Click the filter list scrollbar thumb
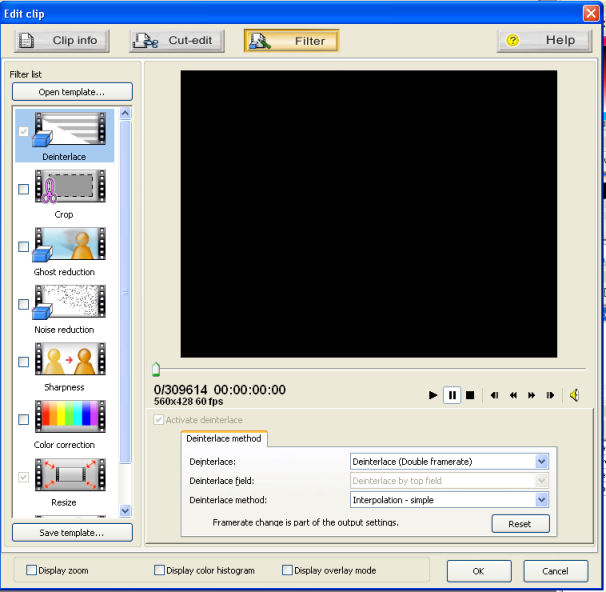 coord(125,292)
